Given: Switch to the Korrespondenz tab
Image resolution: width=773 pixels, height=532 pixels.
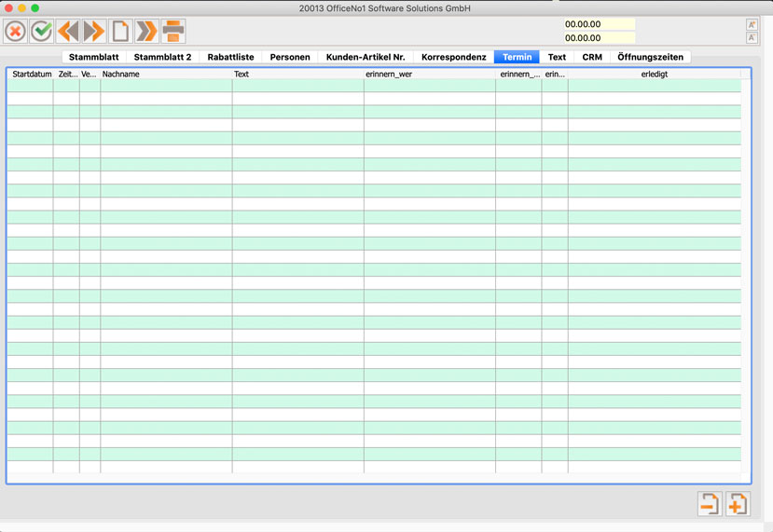Looking at the screenshot, I should point(454,57).
